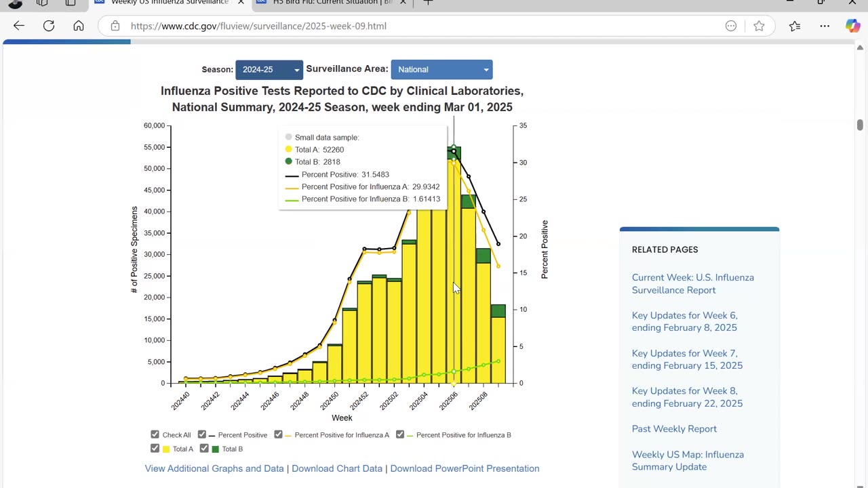The width and height of the screenshot is (868, 488).
Task: Click the last yellow bar for week 202509
Action: pyautogui.click(x=498, y=350)
